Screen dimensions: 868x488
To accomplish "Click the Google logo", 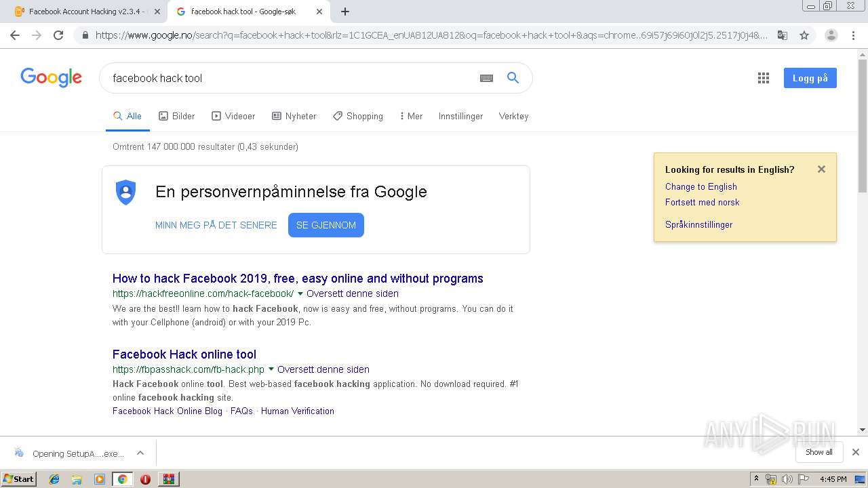I will [x=51, y=77].
